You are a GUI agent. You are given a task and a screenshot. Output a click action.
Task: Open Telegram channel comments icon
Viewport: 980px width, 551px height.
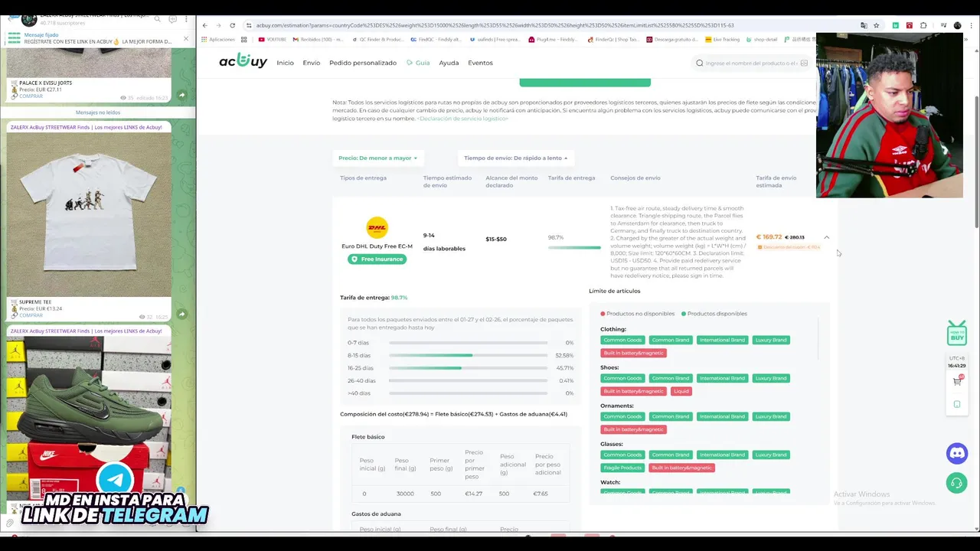(x=172, y=18)
